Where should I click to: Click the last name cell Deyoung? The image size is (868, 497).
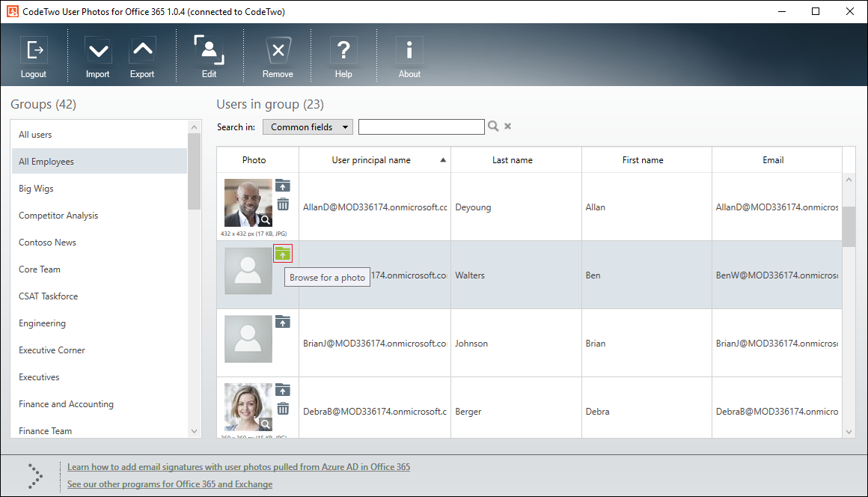(516, 207)
